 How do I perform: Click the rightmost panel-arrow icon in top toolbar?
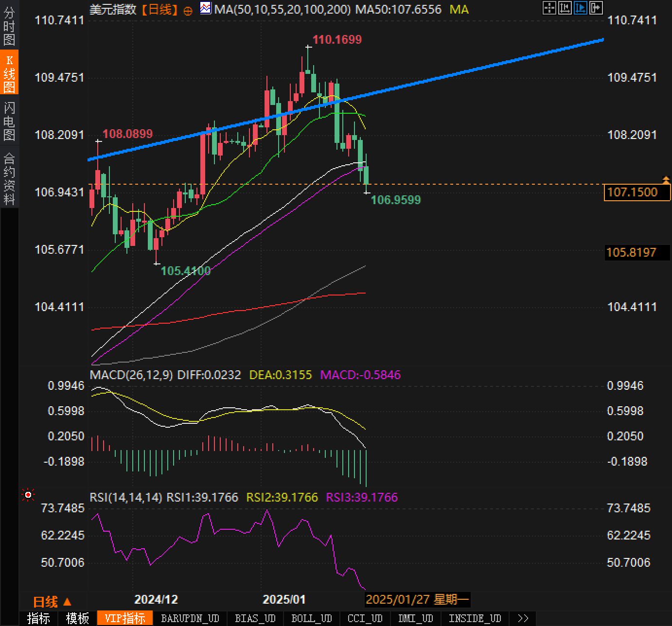[596, 8]
